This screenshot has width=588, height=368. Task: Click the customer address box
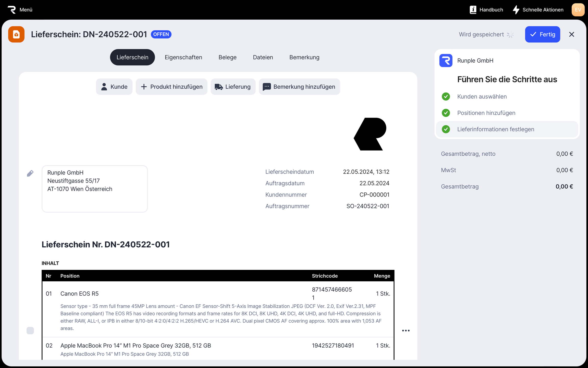(x=95, y=189)
